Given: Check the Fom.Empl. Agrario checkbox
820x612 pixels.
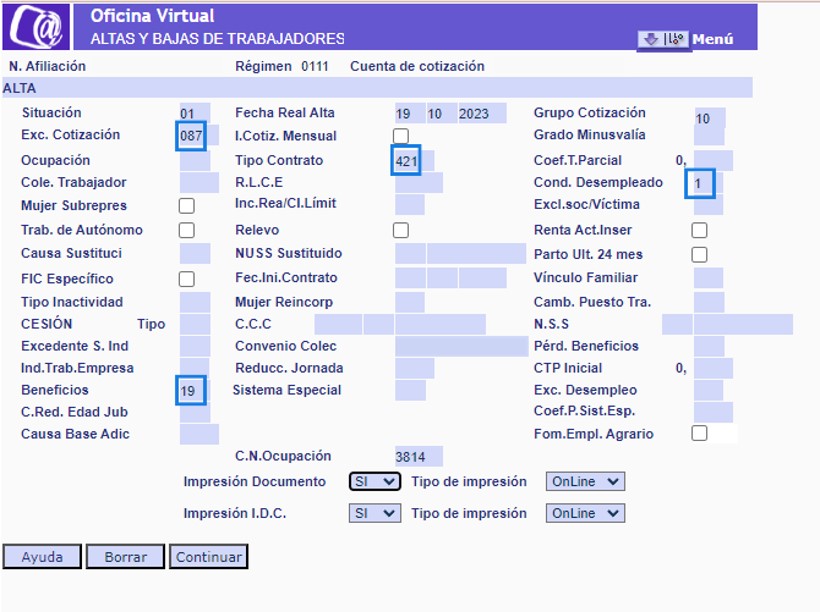Looking at the screenshot, I should 699,433.
